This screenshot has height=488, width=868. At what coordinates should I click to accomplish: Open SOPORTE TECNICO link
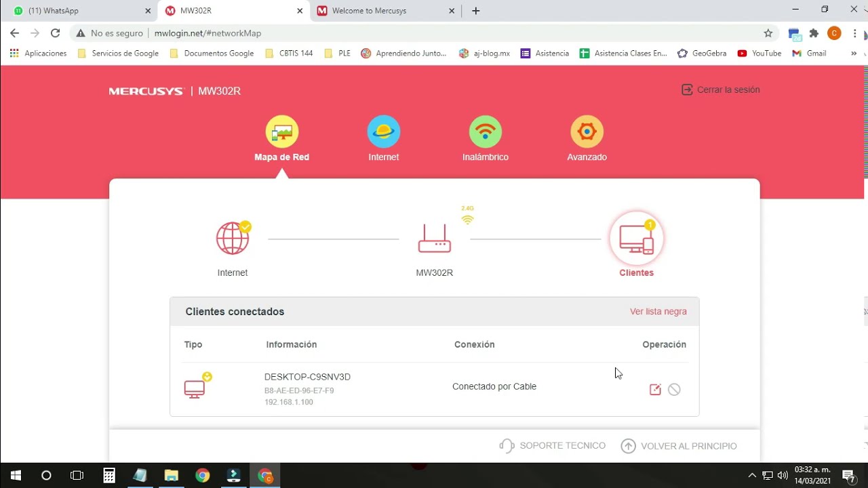tap(552, 446)
